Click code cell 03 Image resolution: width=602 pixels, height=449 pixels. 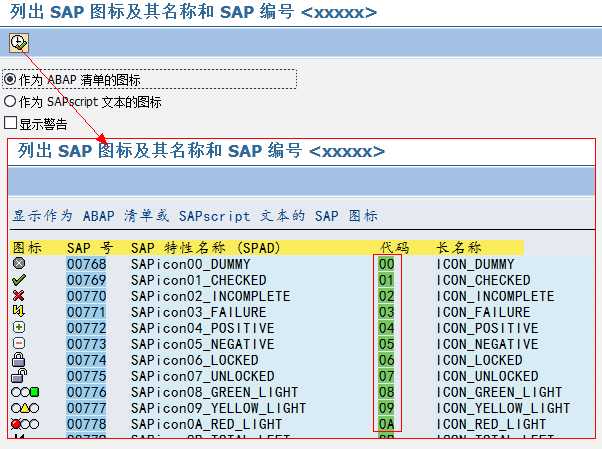point(386,312)
